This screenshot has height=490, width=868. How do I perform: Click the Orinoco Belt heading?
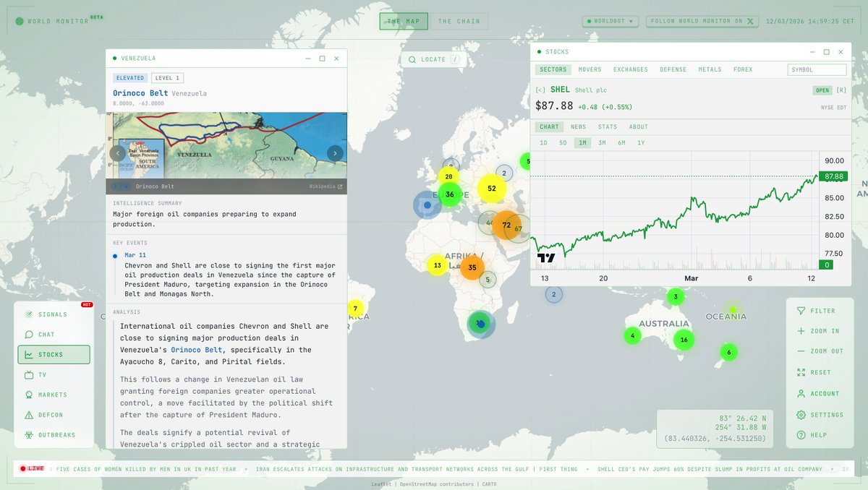[x=140, y=93]
